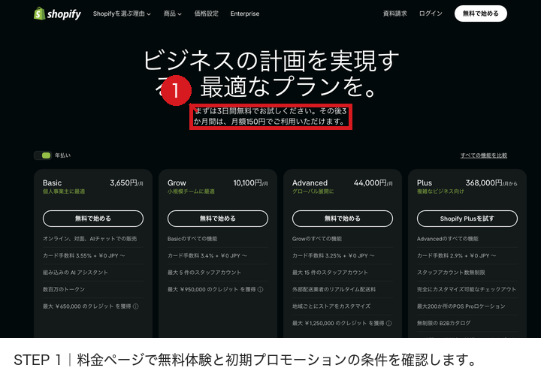The image size is (541, 392).
Task: Open the 価格設定 page
Action: tap(206, 14)
